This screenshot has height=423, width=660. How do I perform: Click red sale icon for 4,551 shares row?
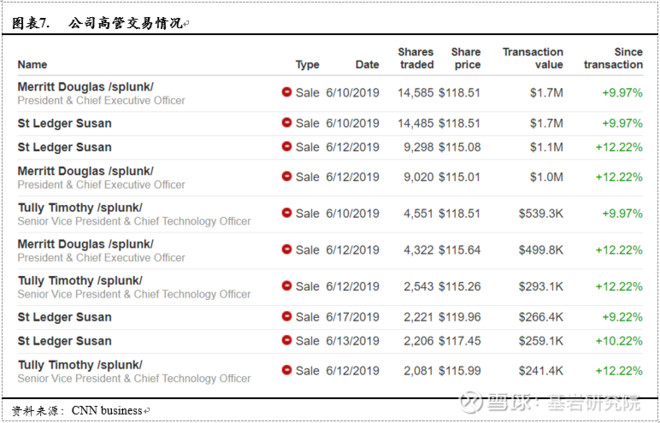[287, 214]
